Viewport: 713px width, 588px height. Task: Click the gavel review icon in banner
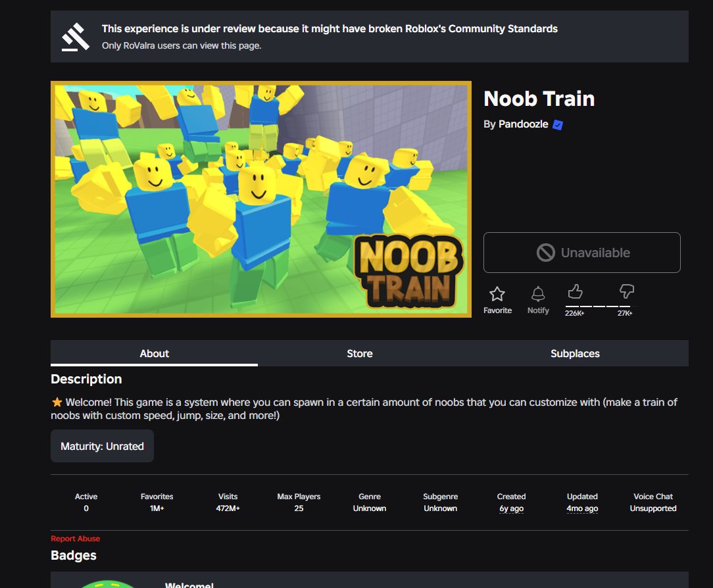76,37
